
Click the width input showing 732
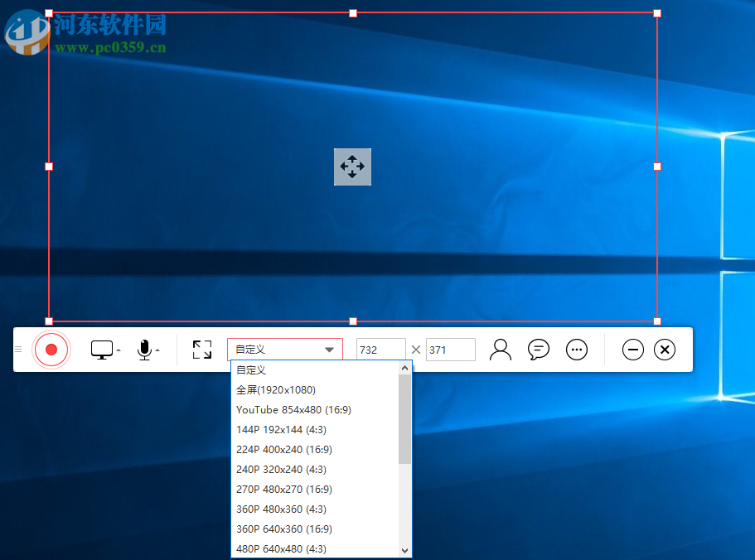click(x=380, y=349)
